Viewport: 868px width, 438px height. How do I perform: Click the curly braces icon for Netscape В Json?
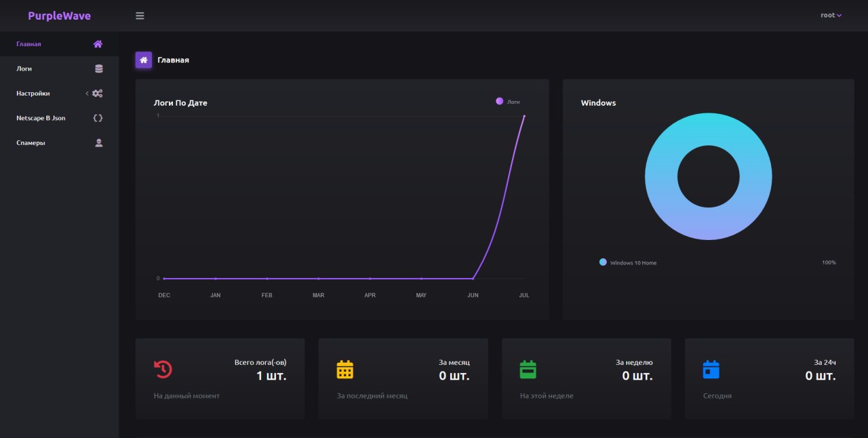(x=98, y=118)
